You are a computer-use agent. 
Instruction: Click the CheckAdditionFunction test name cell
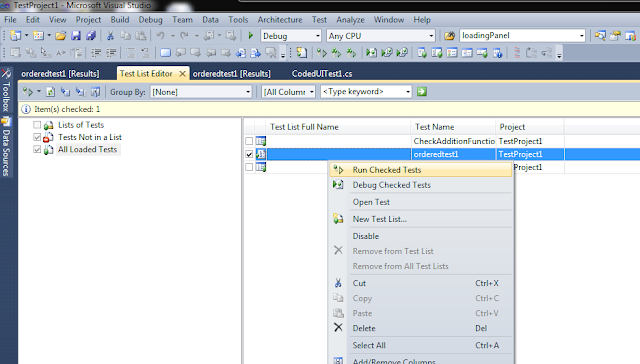(453, 141)
